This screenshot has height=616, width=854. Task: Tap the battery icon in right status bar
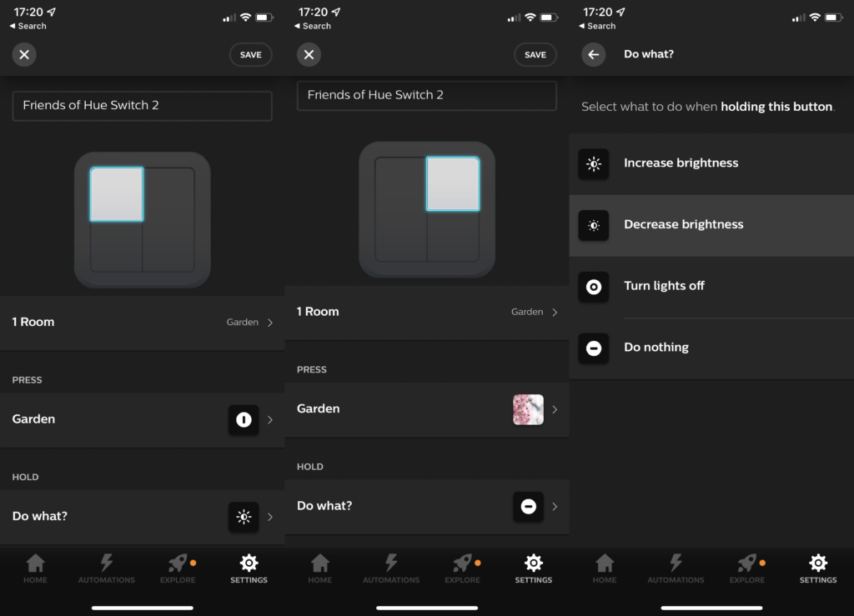point(834,18)
